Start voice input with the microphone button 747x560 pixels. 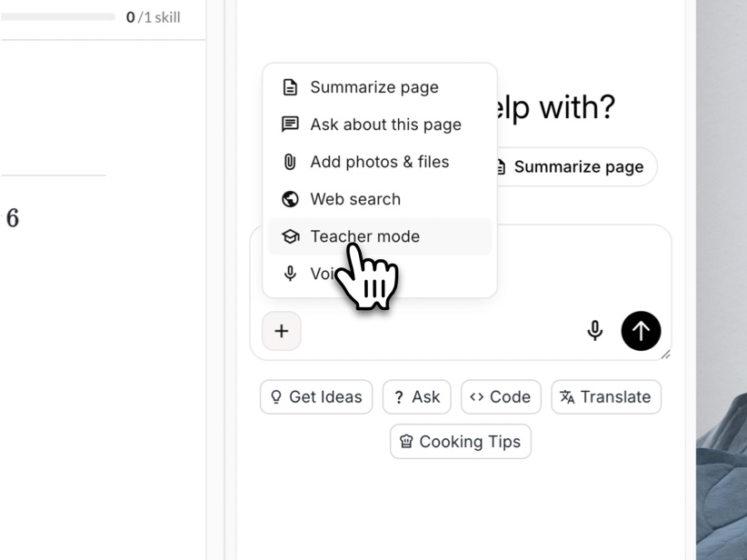coord(595,331)
